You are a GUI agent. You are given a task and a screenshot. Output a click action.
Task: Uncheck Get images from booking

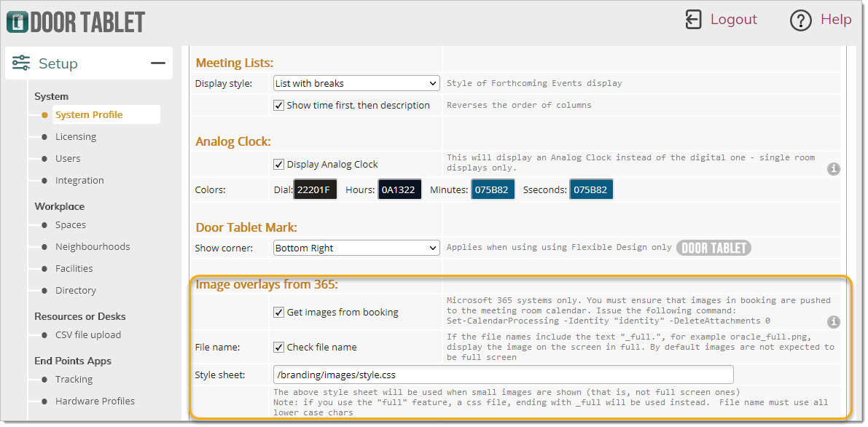coord(278,312)
